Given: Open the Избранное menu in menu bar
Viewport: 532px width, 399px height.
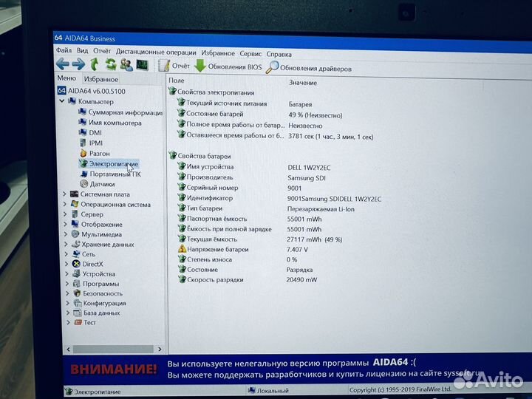Looking at the screenshot, I should pos(218,53).
